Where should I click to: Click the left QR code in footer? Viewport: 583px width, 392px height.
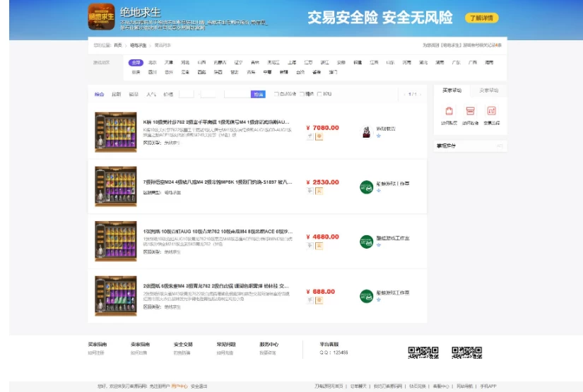(x=423, y=352)
